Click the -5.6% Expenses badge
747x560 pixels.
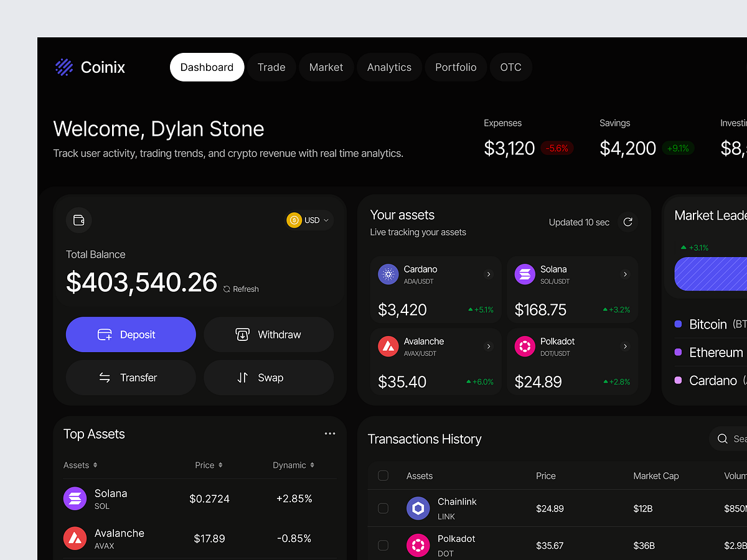pos(557,148)
